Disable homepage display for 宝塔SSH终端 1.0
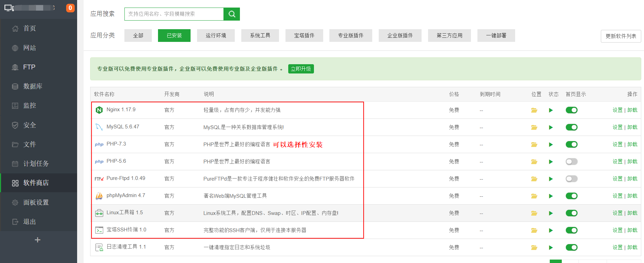This screenshot has height=263, width=644. pyautogui.click(x=572, y=230)
